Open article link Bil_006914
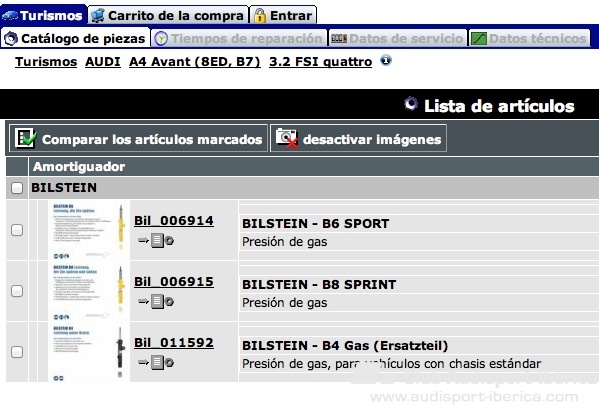 coord(174,220)
